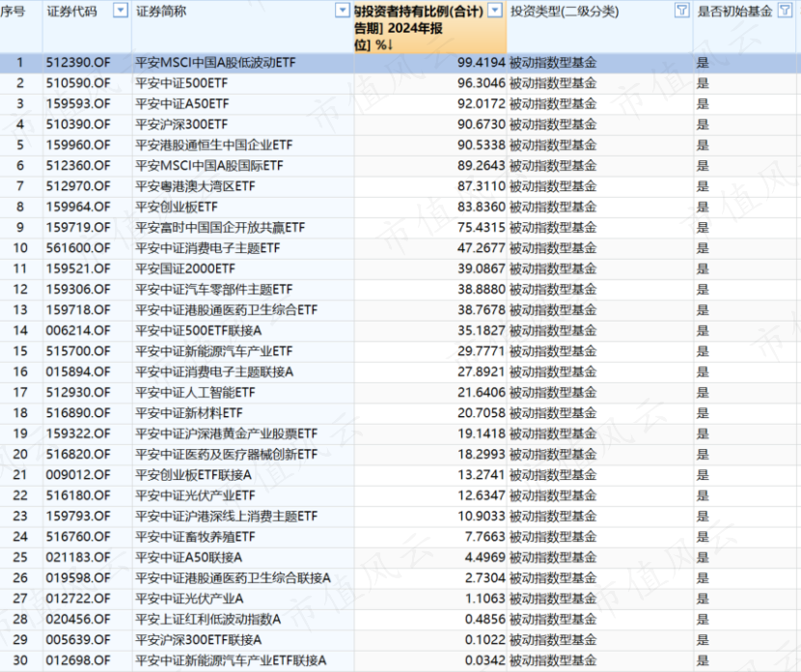
Task: Select code cell 516760.OF
Action: [x=78, y=537]
